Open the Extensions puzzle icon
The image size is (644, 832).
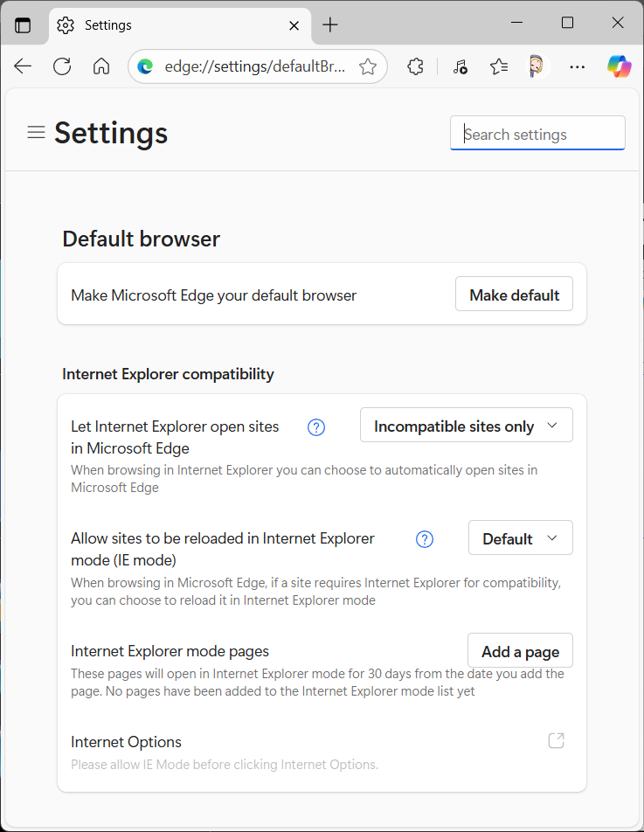416,66
